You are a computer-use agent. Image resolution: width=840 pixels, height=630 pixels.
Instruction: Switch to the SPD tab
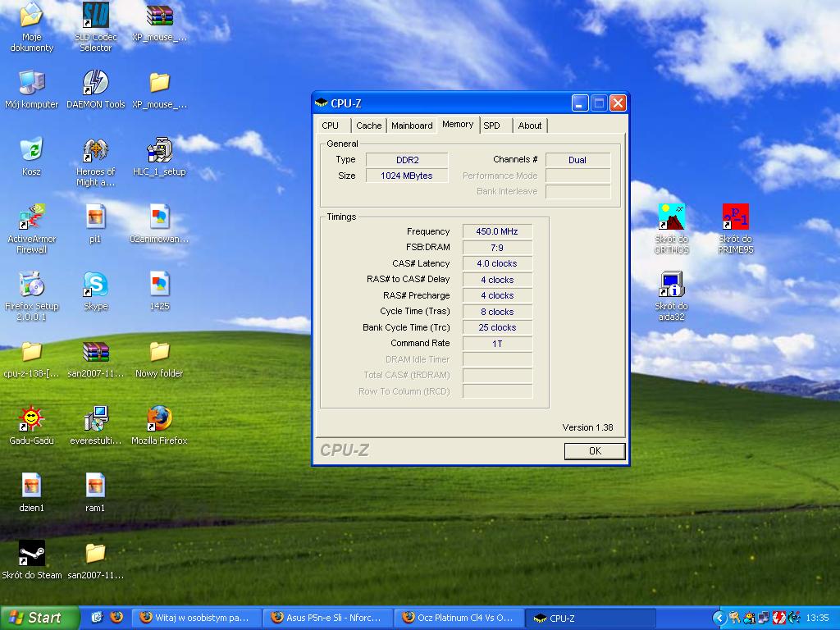pos(492,126)
